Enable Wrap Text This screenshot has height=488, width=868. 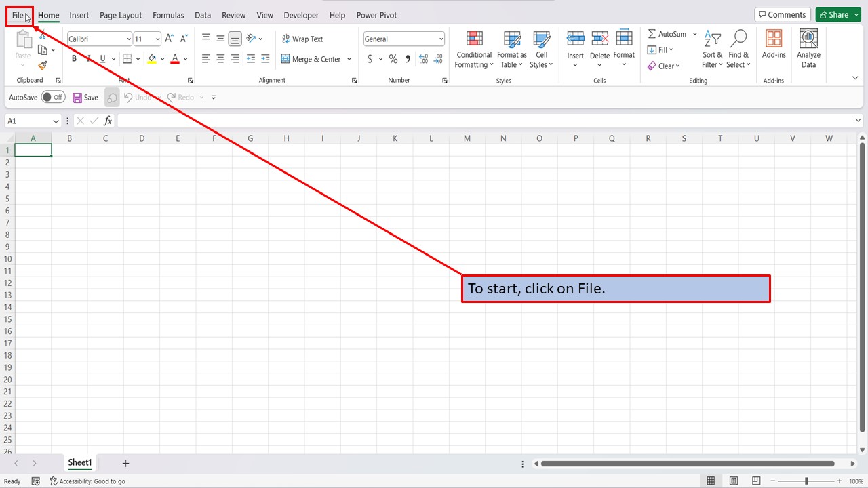303,39
